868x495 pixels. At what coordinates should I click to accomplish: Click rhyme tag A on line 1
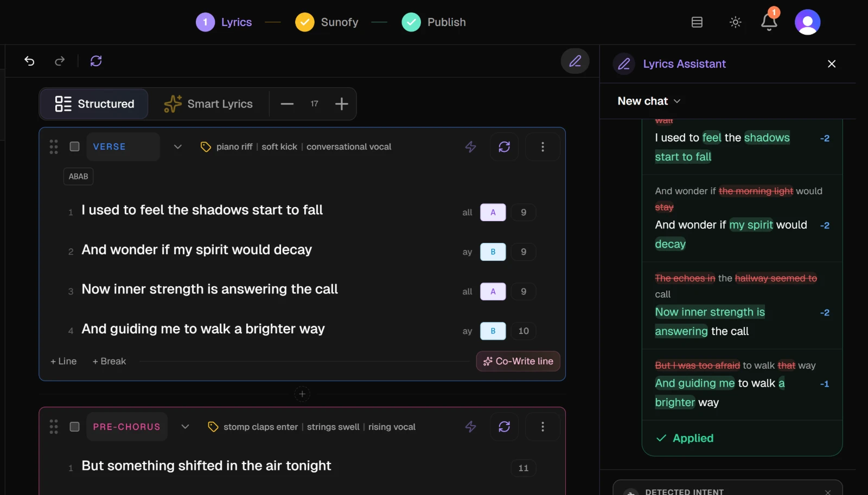coord(493,213)
